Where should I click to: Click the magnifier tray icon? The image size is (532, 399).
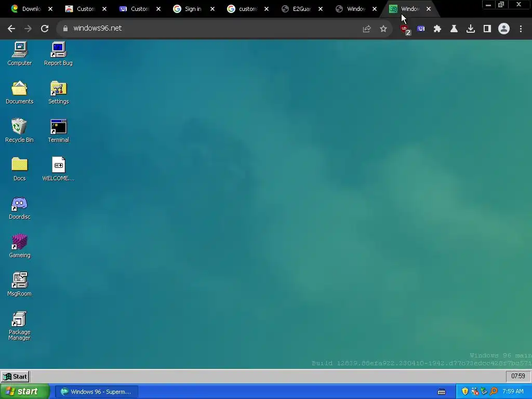(494, 391)
